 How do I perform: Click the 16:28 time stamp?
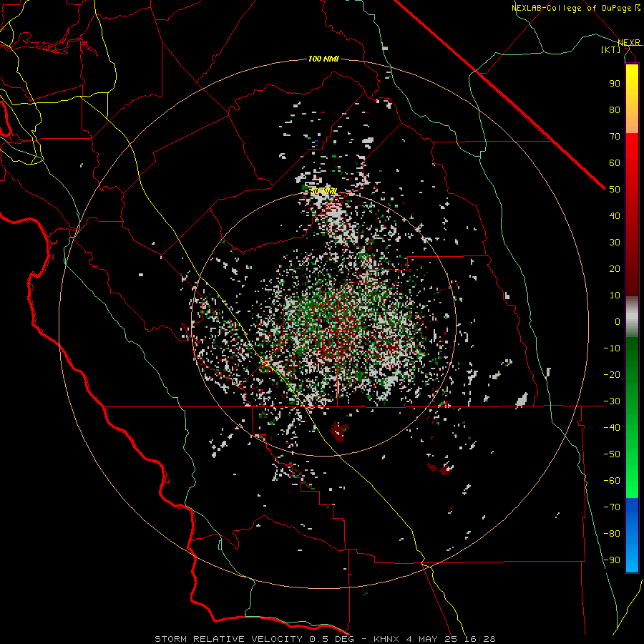click(x=480, y=639)
